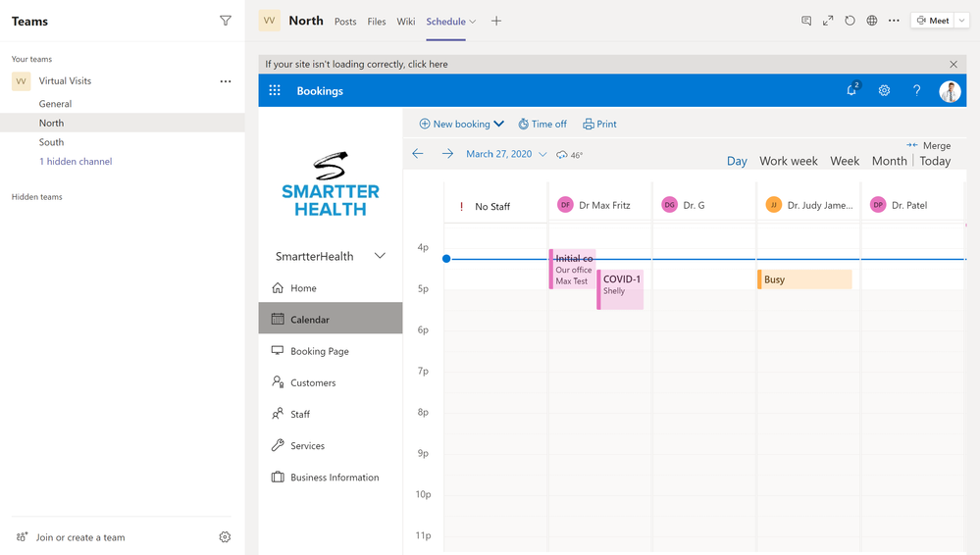The height and width of the screenshot is (555, 980).
Task: Reload the tab with refresh icon
Action: point(850,21)
